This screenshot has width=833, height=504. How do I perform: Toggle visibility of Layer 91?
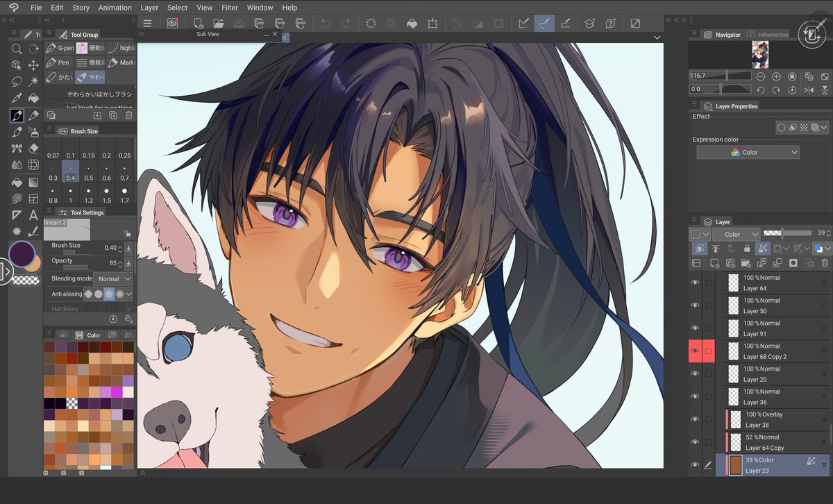[695, 328]
